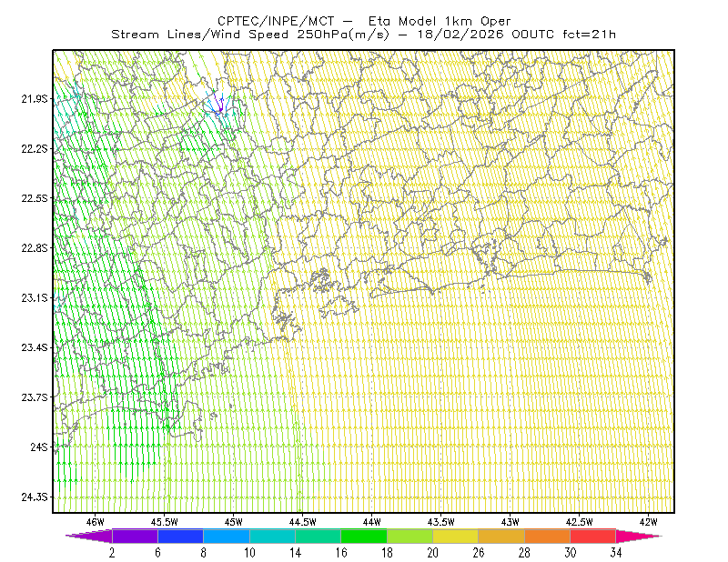
Task: Click the fct=21h forecast text
Action: tap(589, 35)
